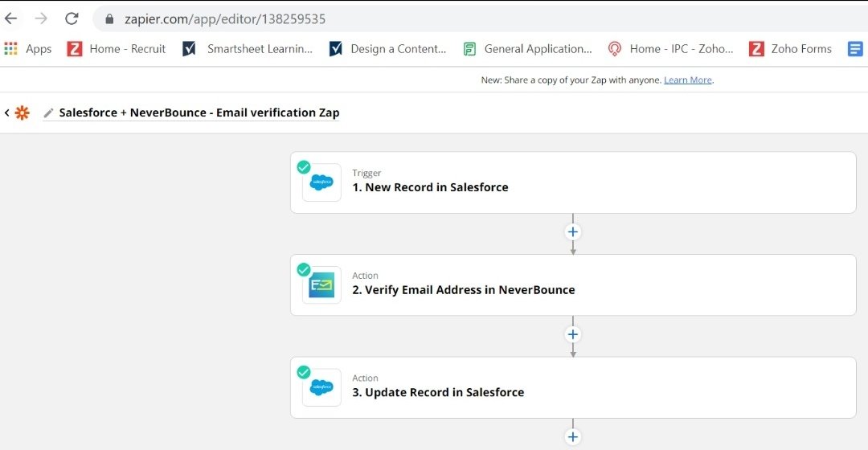
Task: Open the Zoho Forms bookmark
Action: pos(790,49)
